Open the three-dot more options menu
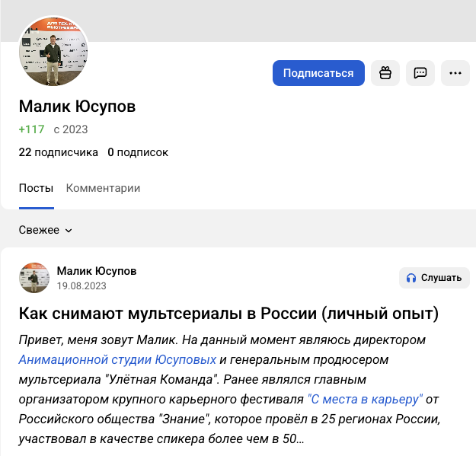Screen dimensions: 476x456 455,73
